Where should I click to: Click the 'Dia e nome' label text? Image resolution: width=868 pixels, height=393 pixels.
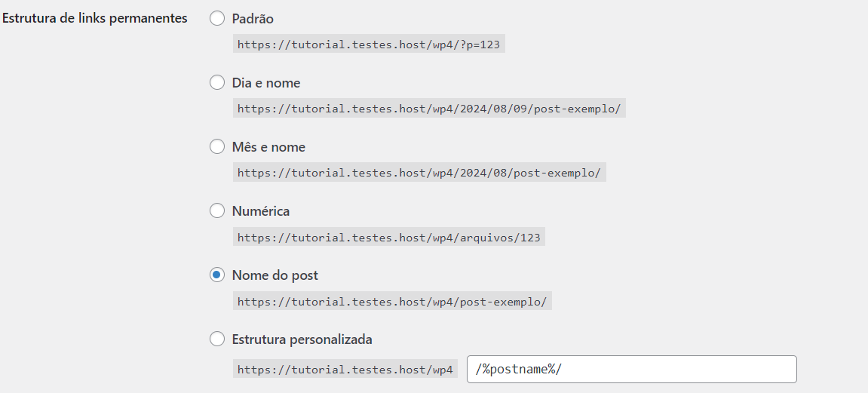[266, 83]
